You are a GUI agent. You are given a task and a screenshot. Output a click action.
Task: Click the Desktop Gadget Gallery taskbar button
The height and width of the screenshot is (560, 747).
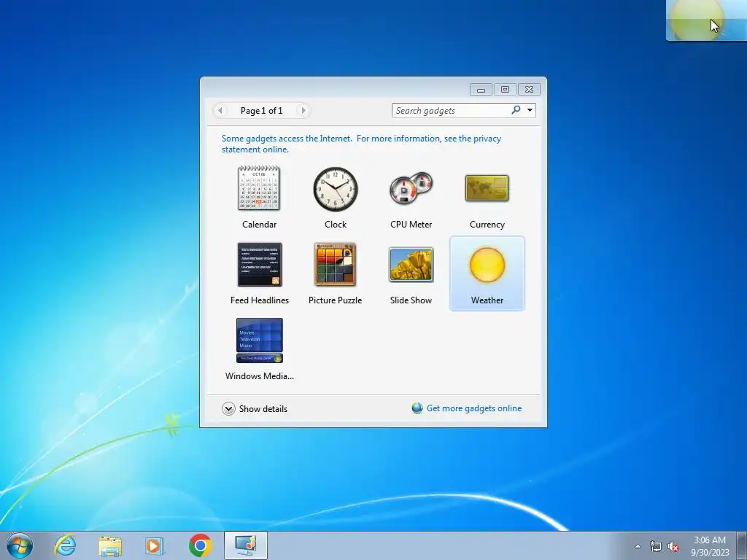tap(246, 545)
